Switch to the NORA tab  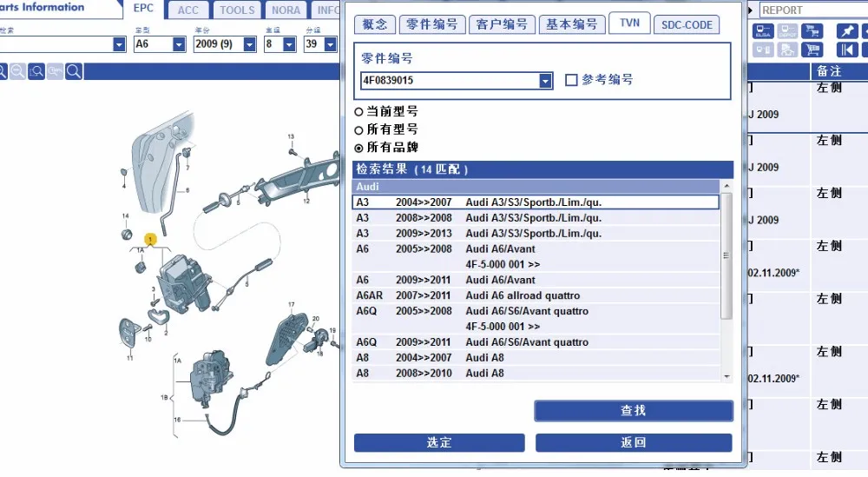click(286, 10)
